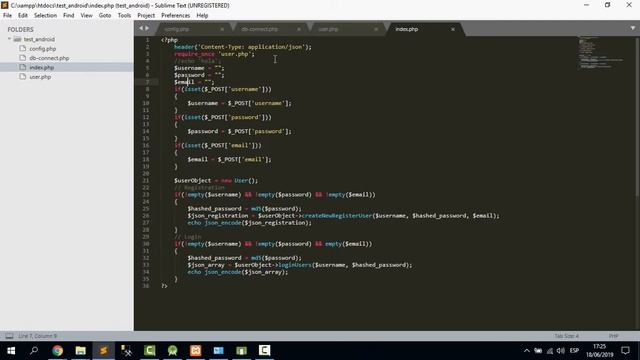Click the next-tab right arrow
The image size is (640, 360).
click(147, 28)
